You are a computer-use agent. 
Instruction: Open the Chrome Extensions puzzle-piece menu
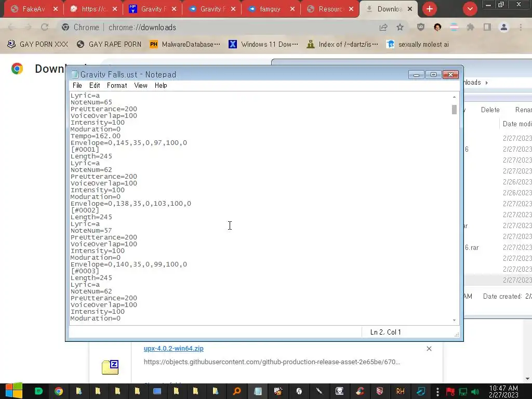point(471,28)
